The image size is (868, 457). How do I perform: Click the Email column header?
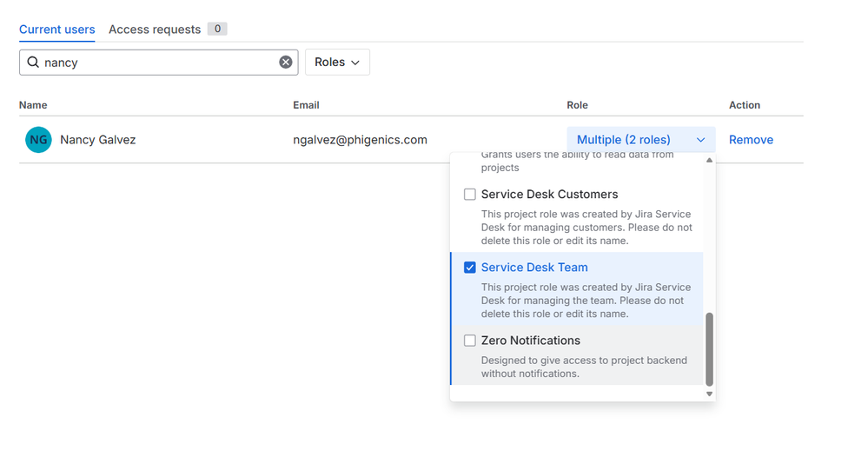click(x=306, y=105)
